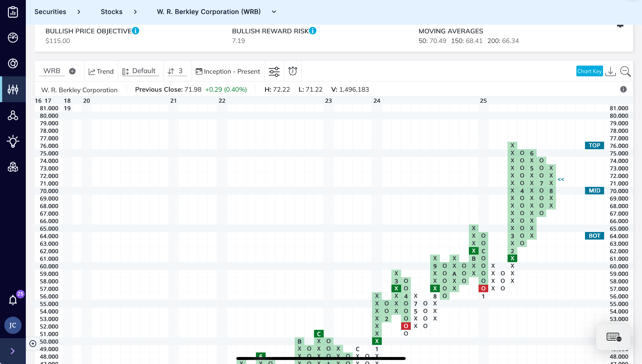The width and height of the screenshot is (642, 364).
Task: Open the chart settings sliders icon
Action: coord(274,72)
